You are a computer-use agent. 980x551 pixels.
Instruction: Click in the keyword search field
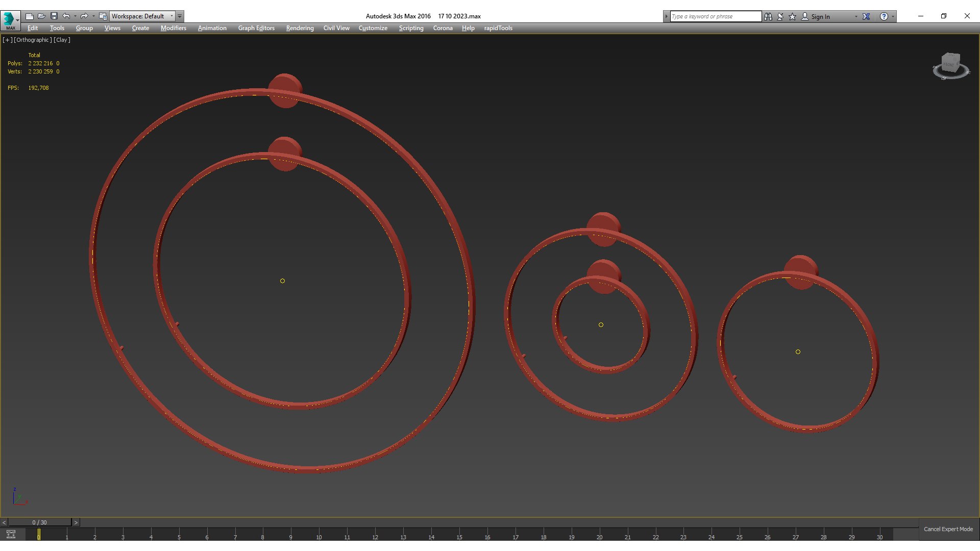pos(716,16)
